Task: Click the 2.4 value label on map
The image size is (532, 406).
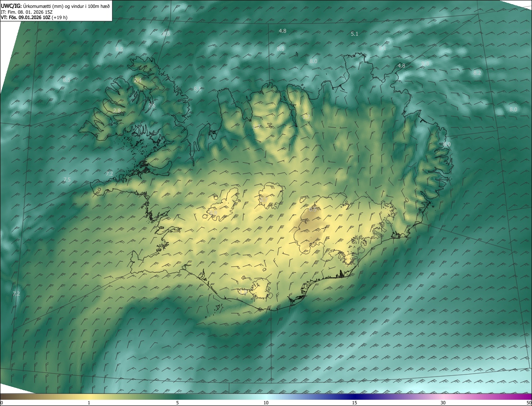Action: pos(138,81)
